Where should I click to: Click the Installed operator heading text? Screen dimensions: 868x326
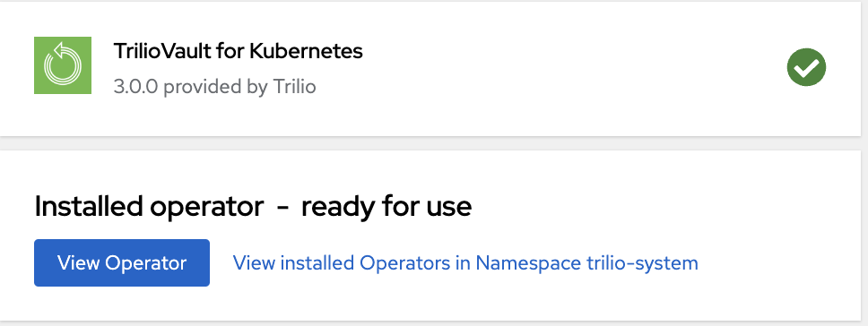coord(253,207)
